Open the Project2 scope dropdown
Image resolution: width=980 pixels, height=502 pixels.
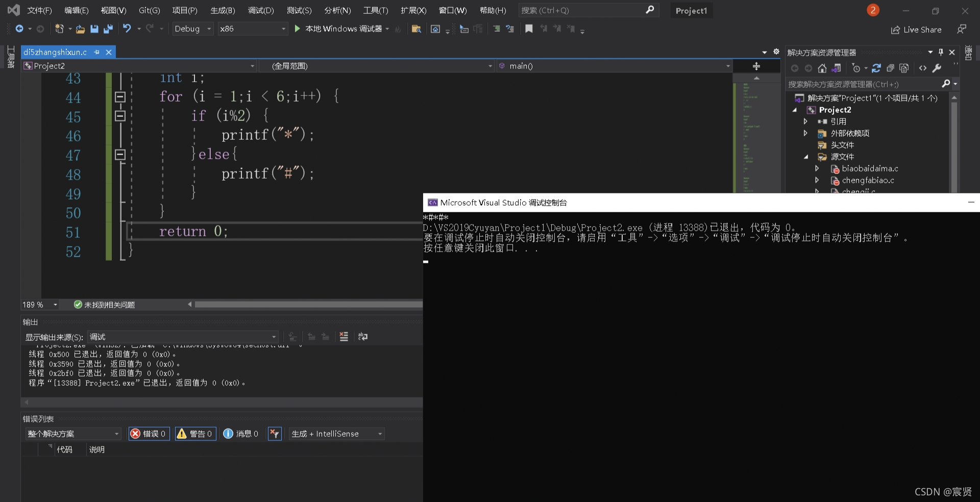(139, 66)
